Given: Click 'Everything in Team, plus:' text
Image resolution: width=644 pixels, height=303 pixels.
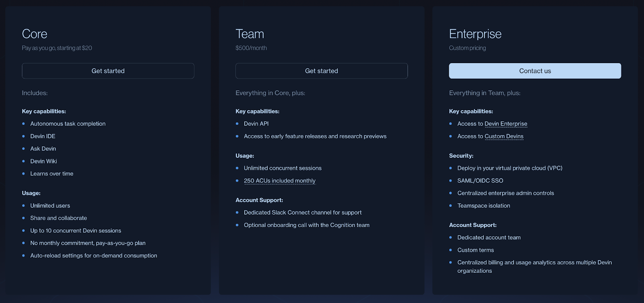Looking at the screenshot, I should pyautogui.click(x=485, y=93).
